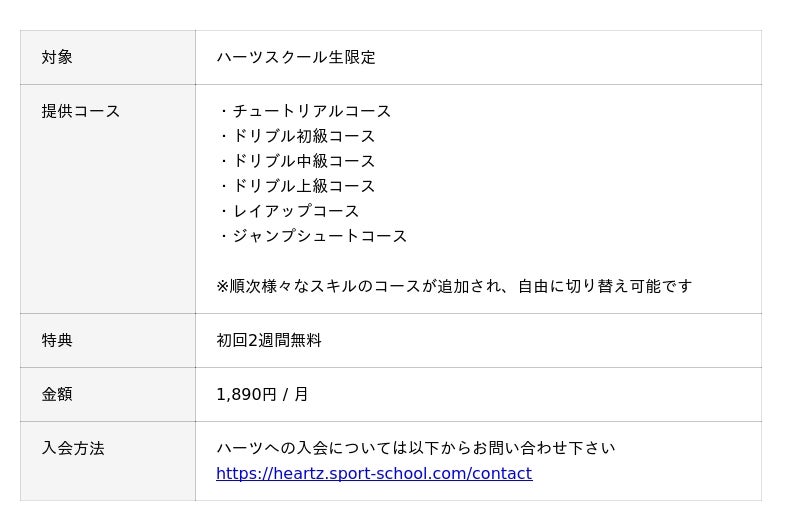Click the ドリブル上級コース list item

tap(296, 186)
